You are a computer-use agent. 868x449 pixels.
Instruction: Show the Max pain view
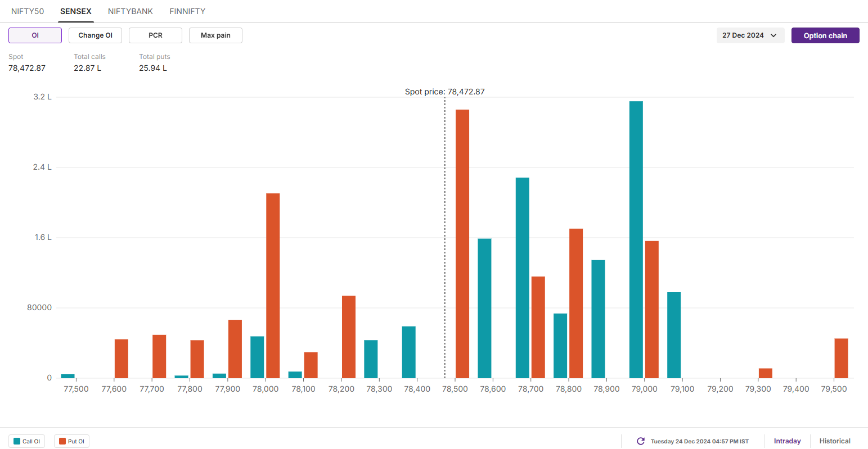pos(215,35)
